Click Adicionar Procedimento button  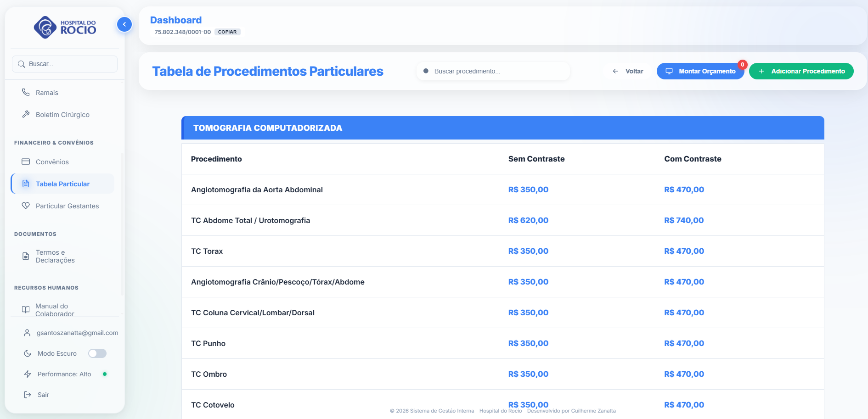801,71
